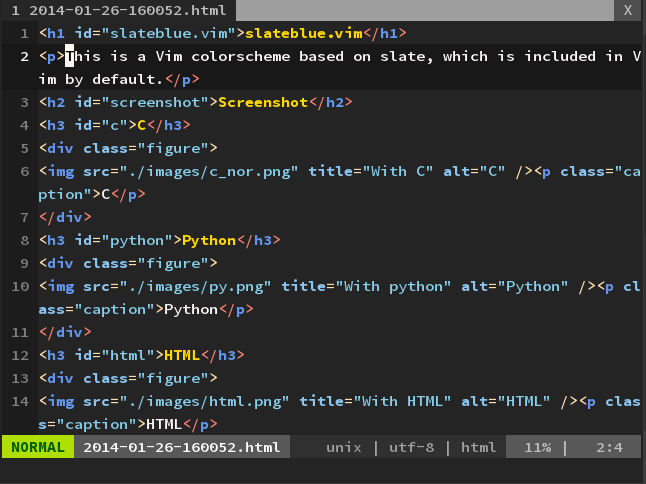The width and height of the screenshot is (646, 484).
Task: Close the tab with the X button
Action: coord(627,10)
